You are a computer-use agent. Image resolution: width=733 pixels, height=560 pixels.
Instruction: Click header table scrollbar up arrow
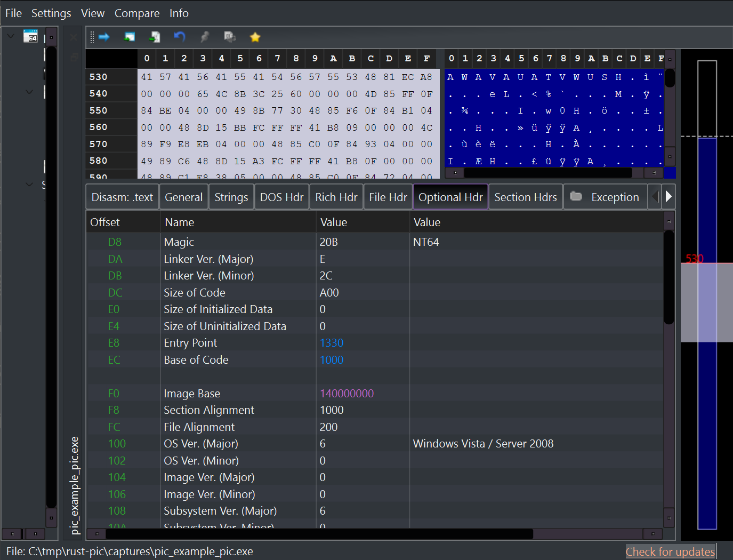[669, 221]
